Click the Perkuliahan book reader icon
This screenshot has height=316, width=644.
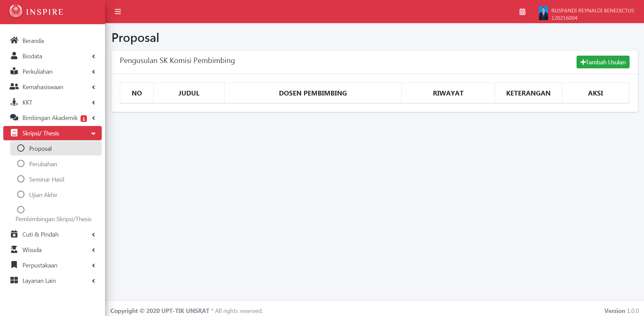click(x=14, y=71)
